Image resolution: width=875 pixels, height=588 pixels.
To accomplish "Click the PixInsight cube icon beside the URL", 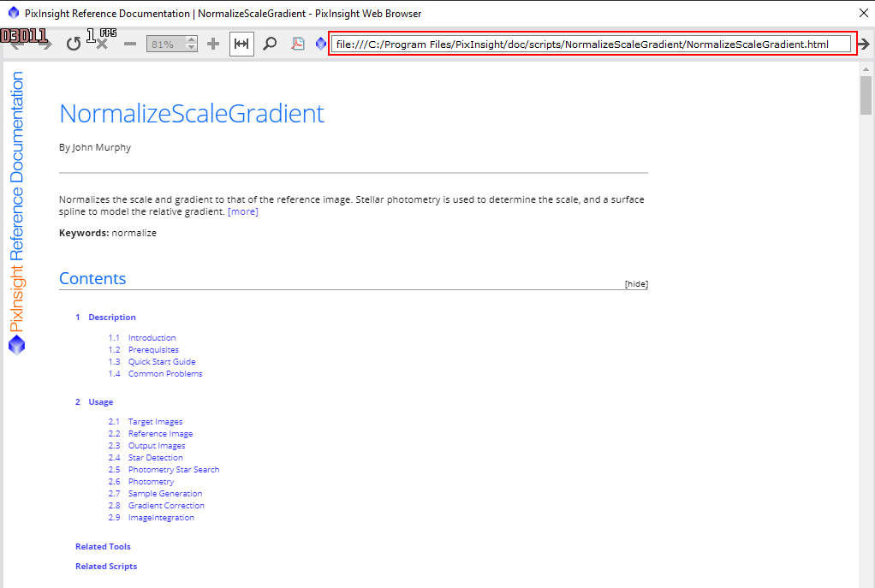I will point(321,44).
